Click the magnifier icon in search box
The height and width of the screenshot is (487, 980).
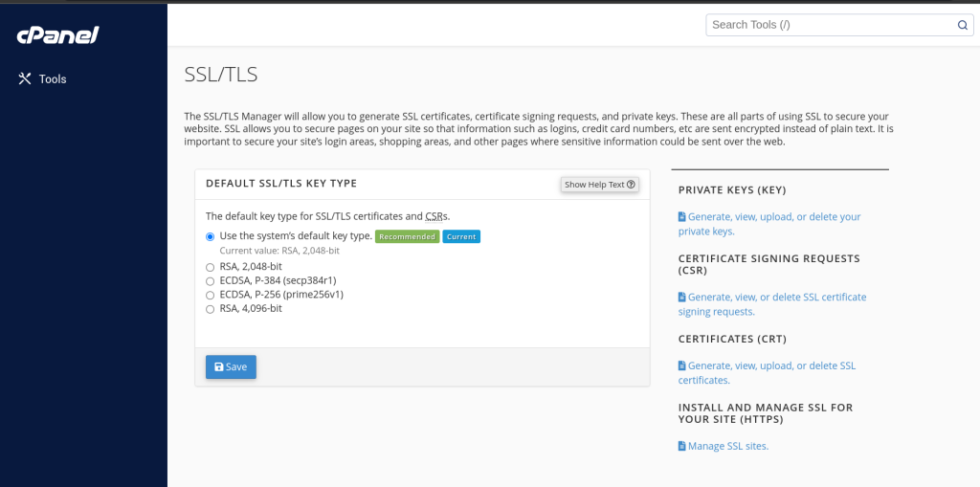point(963,25)
